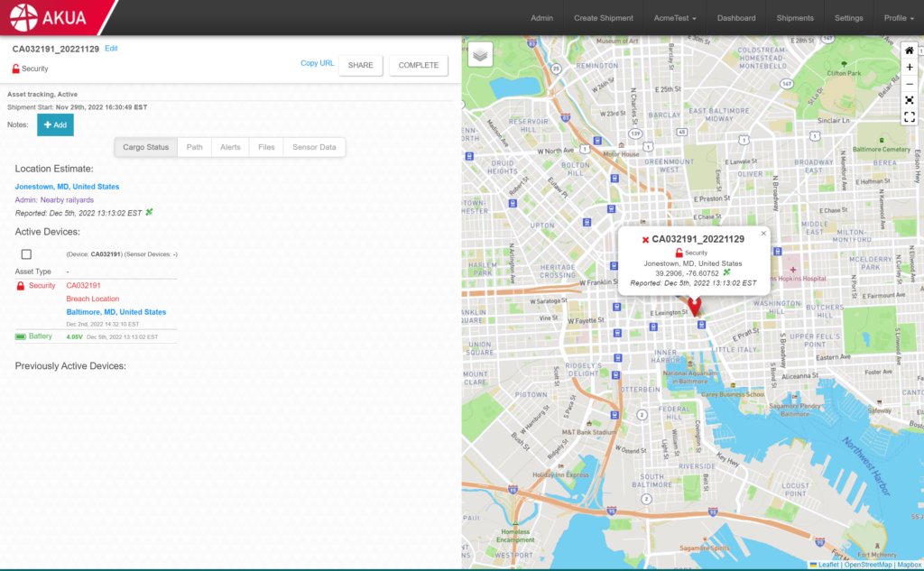Click the AKUA logo
Viewport: 924px width, 571px height.
pyautogui.click(x=49, y=17)
